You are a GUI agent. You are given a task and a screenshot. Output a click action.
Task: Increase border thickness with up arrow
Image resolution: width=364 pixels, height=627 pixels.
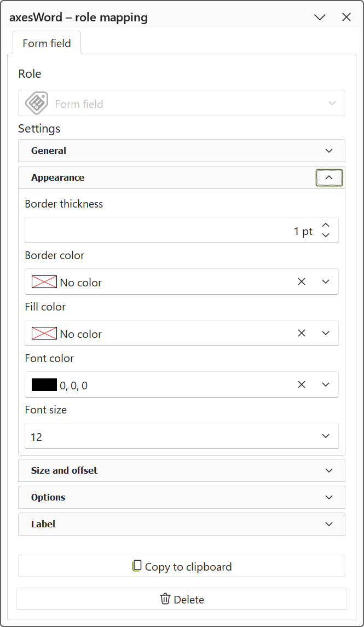tap(326, 226)
